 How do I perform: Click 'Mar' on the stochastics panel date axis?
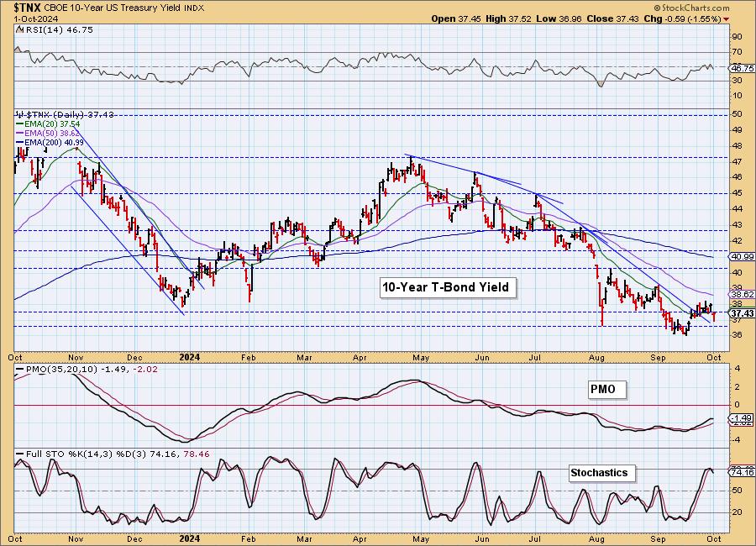[304, 538]
